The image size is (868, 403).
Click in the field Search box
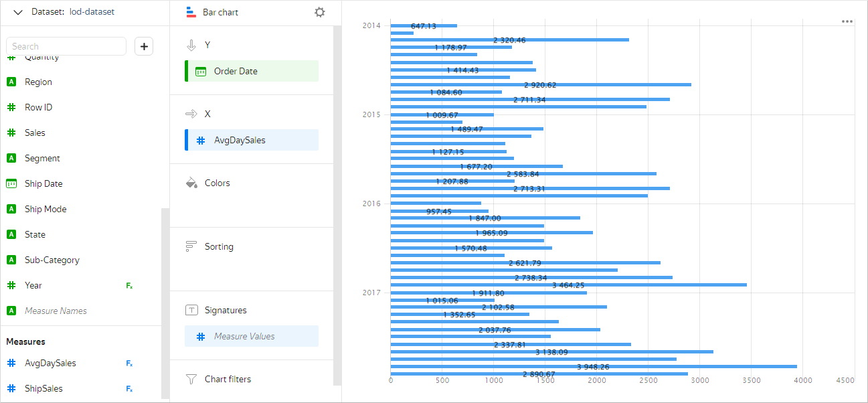point(66,46)
